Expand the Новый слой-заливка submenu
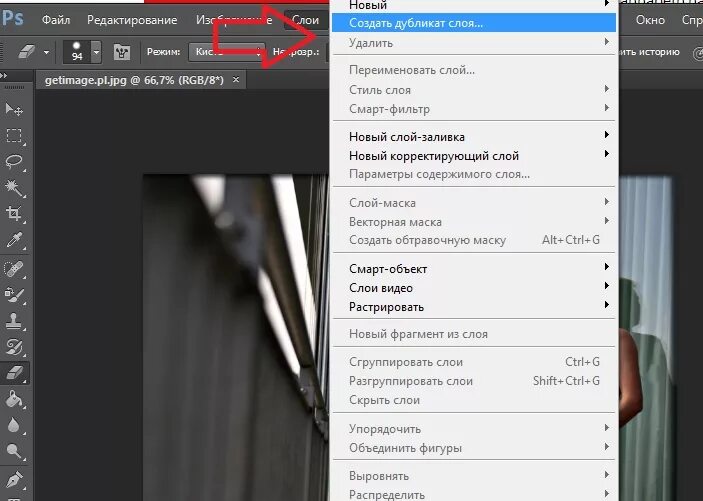Viewport: 703px width, 501px height. [474, 137]
